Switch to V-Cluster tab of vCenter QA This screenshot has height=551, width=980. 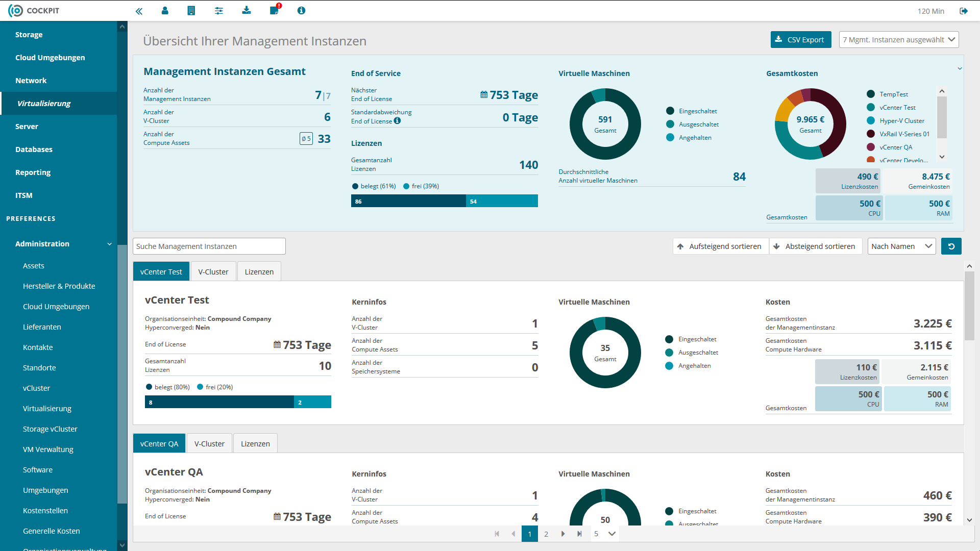(209, 443)
